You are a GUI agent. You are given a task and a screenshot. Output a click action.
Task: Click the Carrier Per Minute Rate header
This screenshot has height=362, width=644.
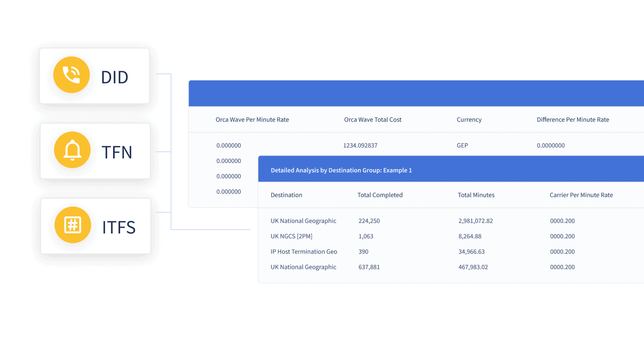coord(581,195)
